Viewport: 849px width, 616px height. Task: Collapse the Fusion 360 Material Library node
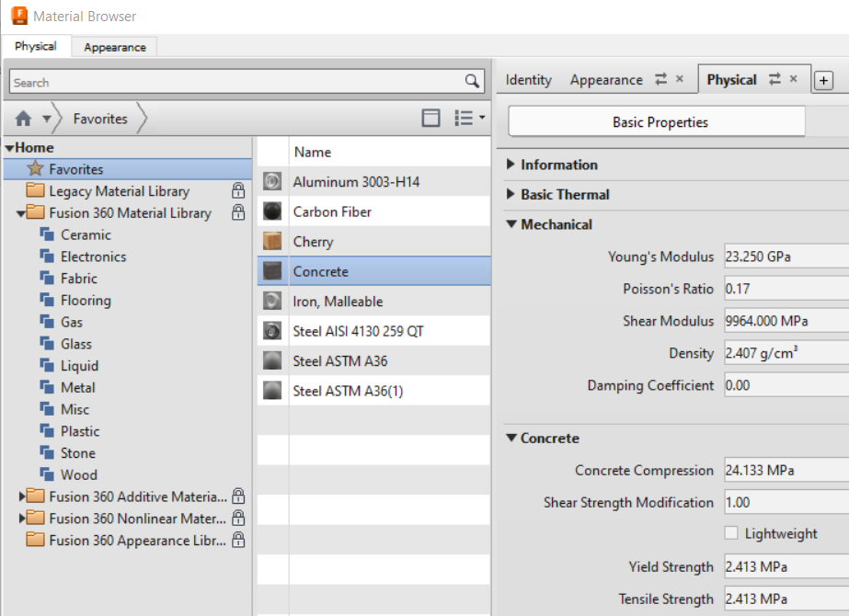point(20,213)
